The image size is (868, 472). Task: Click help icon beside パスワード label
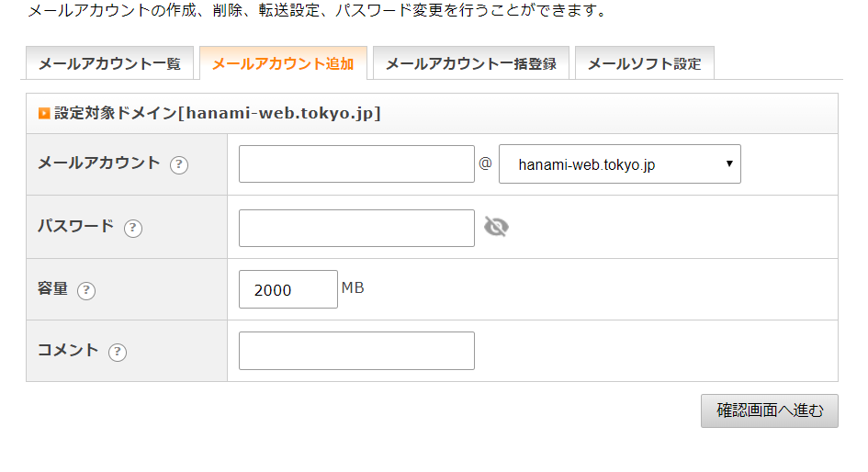(133, 228)
